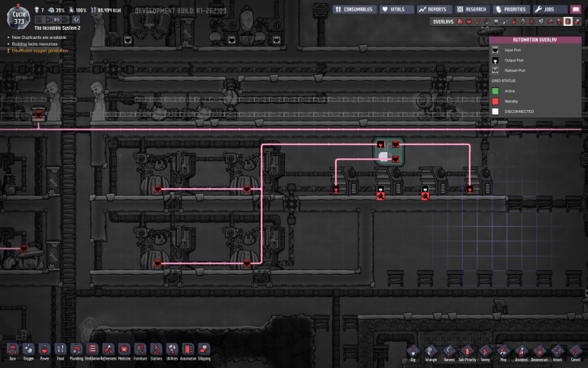Open the Research screen
The height and width of the screenshot is (368, 588).
coord(473,9)
